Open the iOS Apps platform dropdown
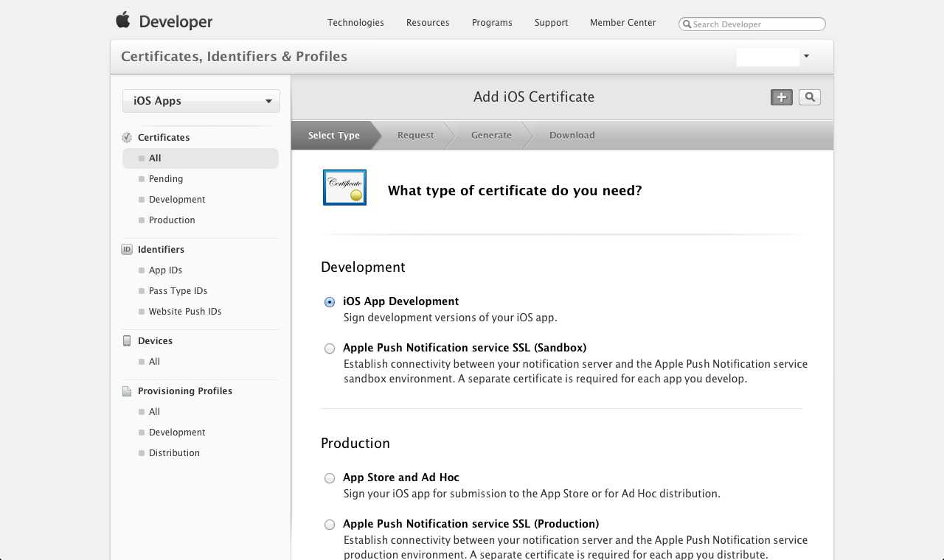This screenshot has width=944, height=560. click(x=201, y=101)
